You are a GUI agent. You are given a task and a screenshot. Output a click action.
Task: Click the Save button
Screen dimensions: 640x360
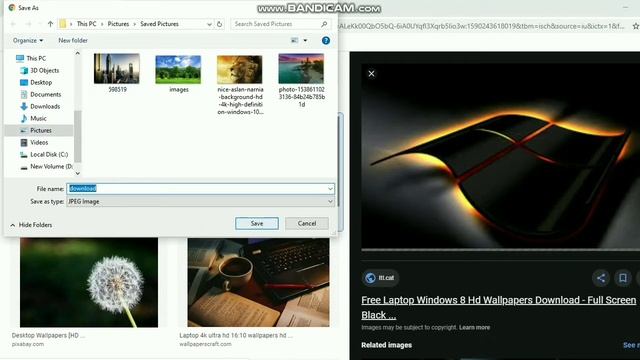click(257, 223)
